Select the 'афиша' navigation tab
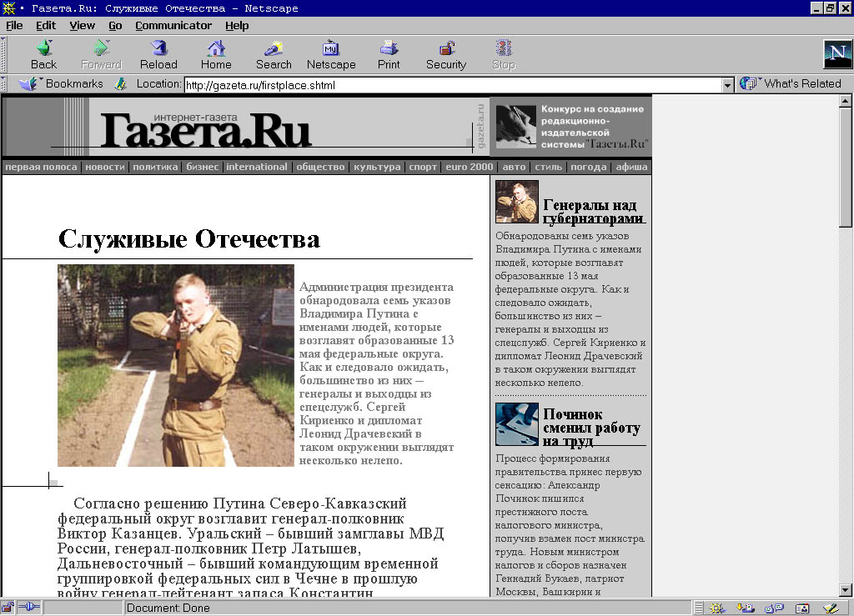854x616 pixels. tap(631, 167)
